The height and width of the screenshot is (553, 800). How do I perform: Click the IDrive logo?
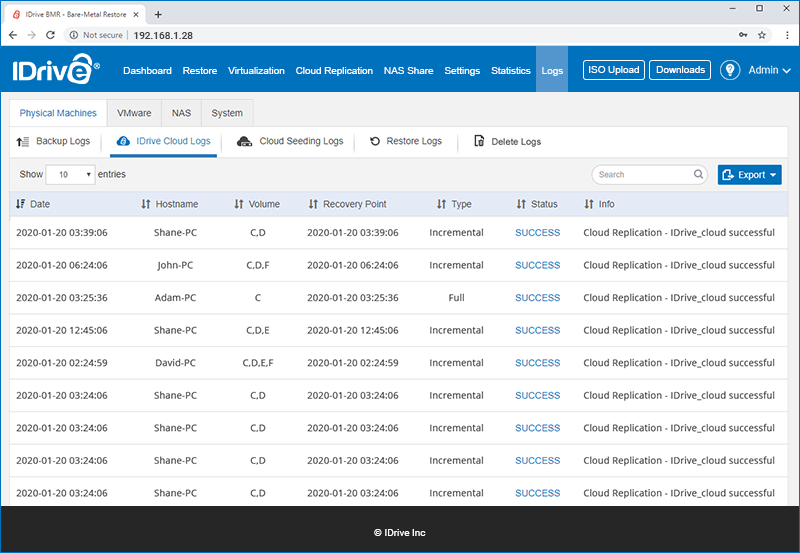coord(56,69)
